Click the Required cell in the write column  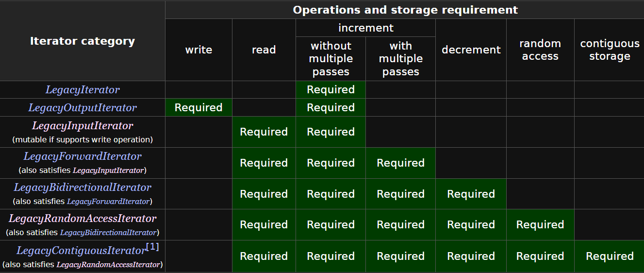point(198,108)
